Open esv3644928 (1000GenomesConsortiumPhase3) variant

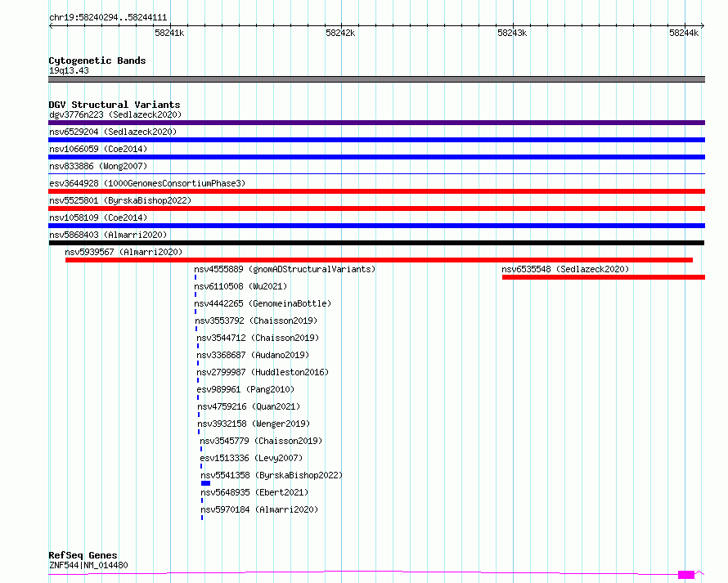(147, 183)
